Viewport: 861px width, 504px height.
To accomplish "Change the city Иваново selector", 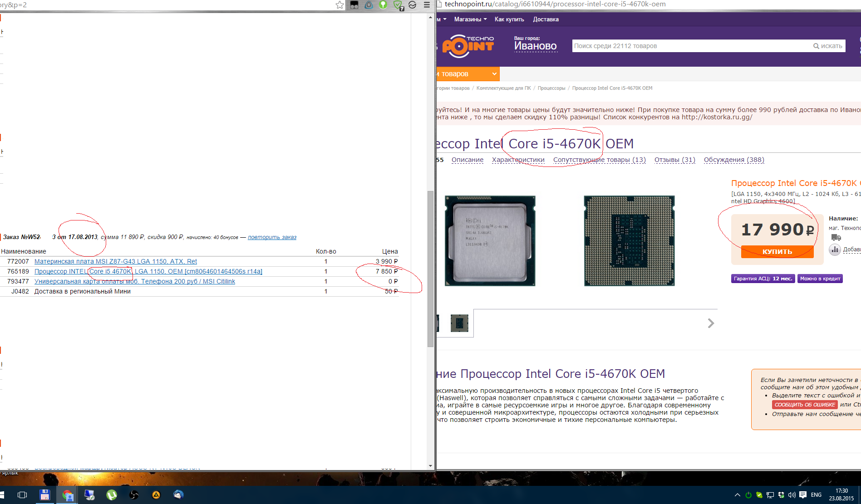I will coord(536,46).
